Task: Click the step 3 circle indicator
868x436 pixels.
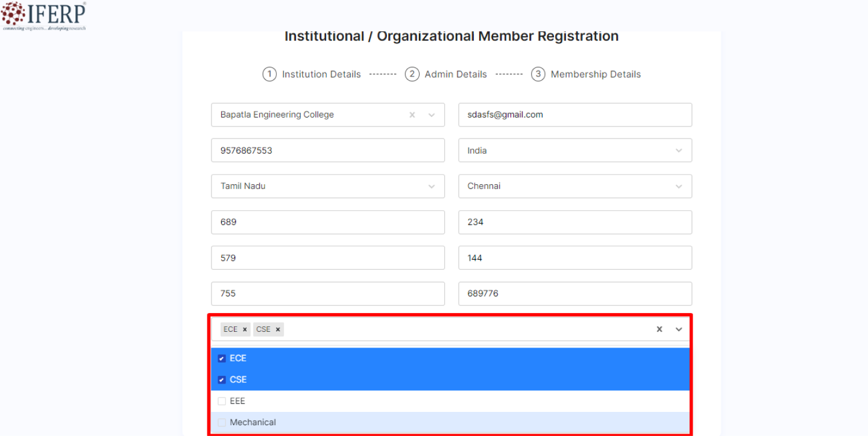Action: (538, 73)
